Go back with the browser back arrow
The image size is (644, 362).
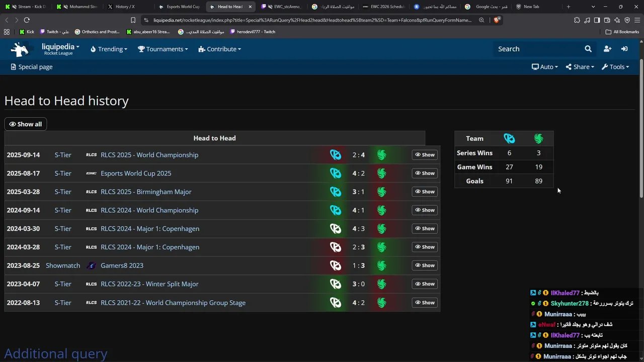7,20
